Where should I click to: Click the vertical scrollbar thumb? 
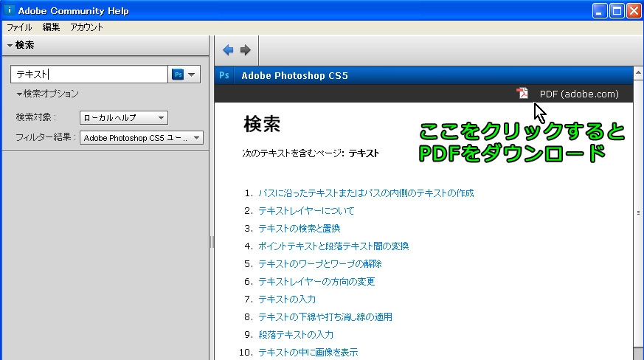pos(638,213)
